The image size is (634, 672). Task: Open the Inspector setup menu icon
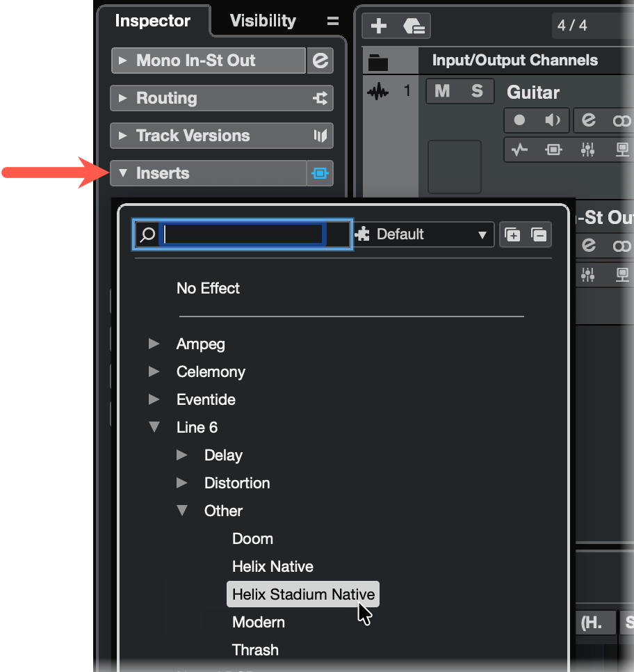pos(333,21)
